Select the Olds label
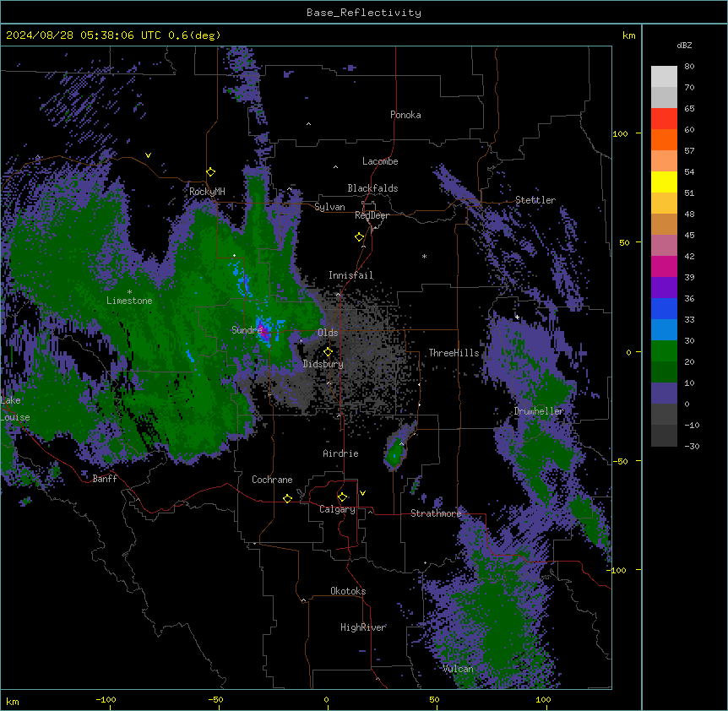 328,333
